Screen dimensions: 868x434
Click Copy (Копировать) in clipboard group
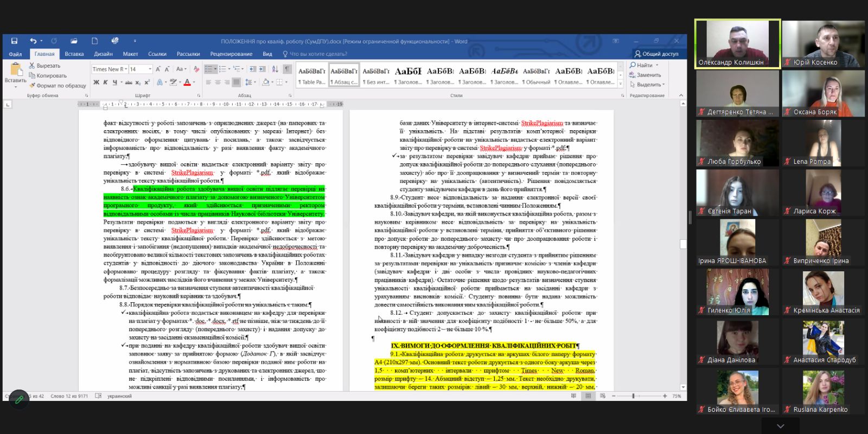(48, 75)
